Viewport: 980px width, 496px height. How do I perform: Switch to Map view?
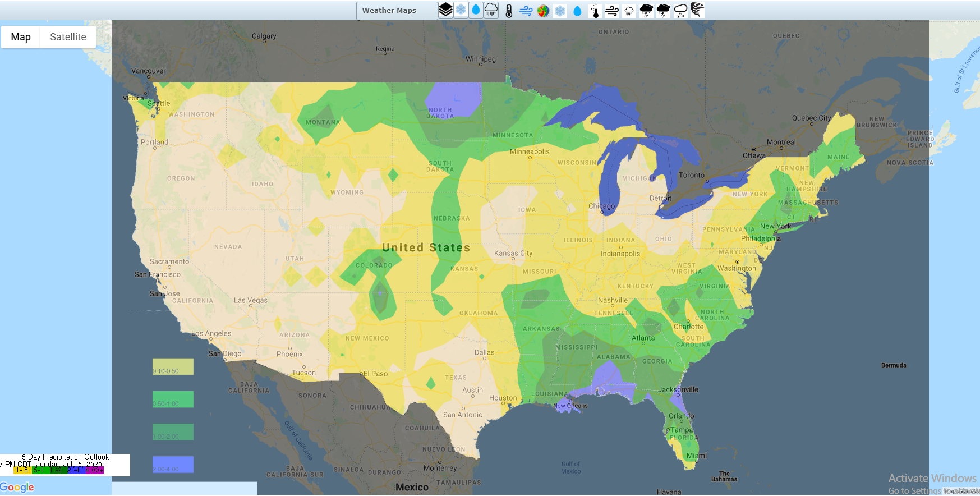(21, 37)
